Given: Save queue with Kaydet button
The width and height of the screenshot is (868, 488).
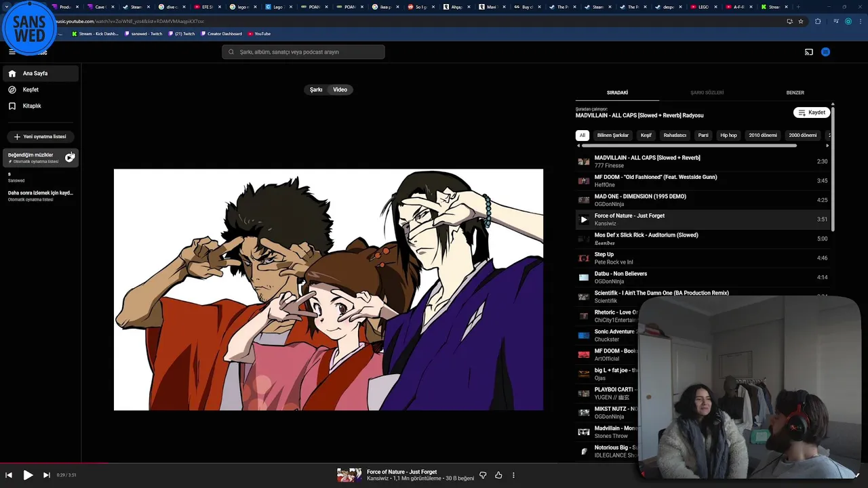Looking at the screenshot, I should point(812,113).
